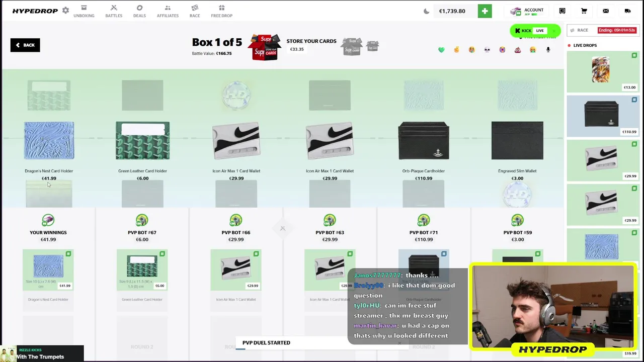
Task: Open PVP Bot #67 Green Leather card
Action: click(x=142, y=270)
